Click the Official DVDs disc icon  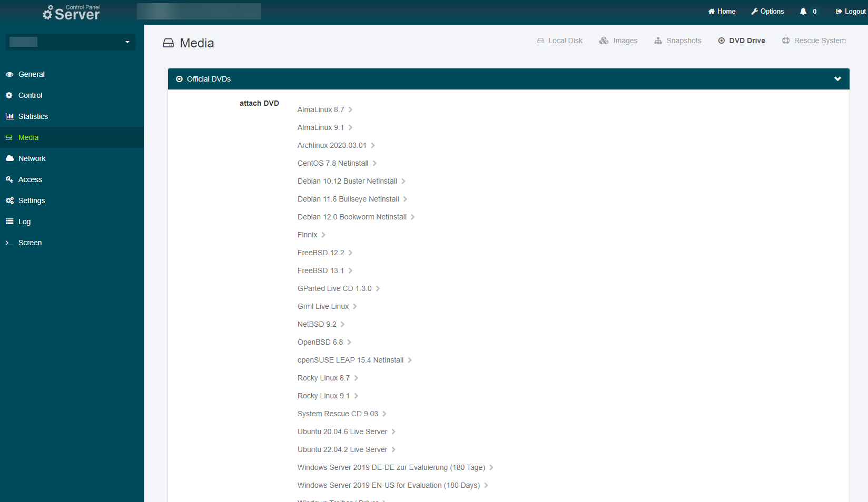180,79
